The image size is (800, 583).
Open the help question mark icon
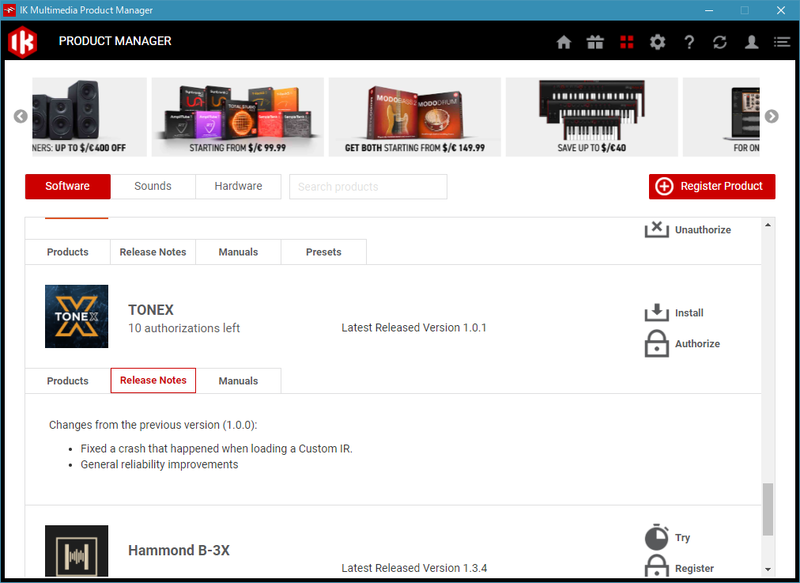pyautogui.click(x=689, y=42)
